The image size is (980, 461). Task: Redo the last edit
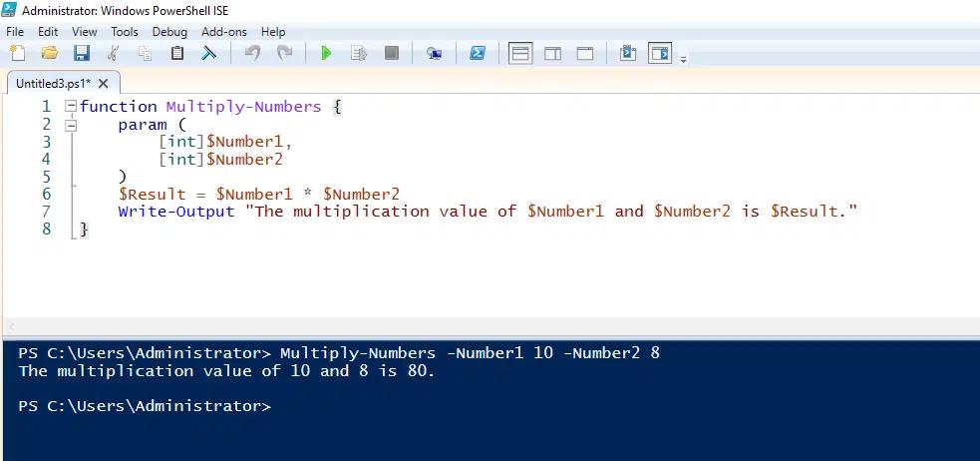(284, 53)
